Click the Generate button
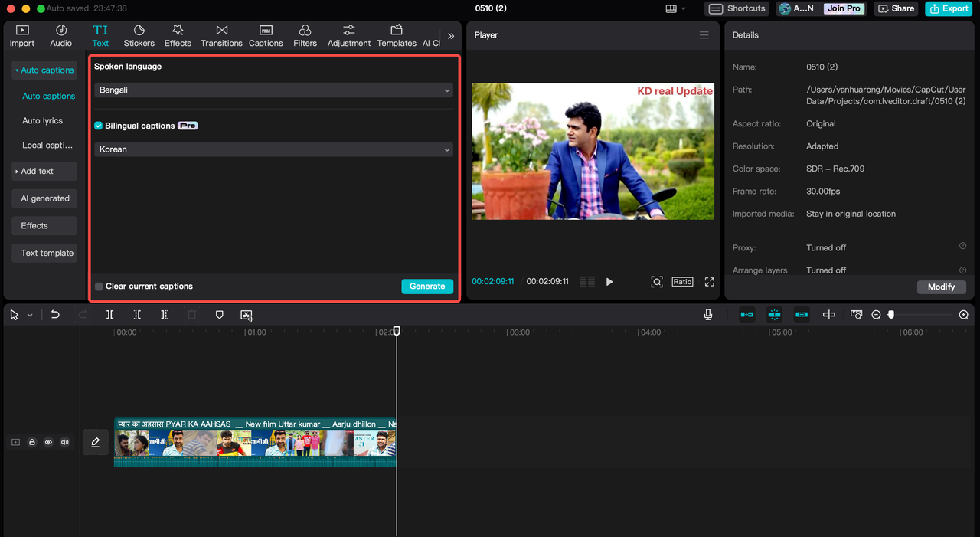Image resolution: width=980 pixels, height=537 pixels. pyautogui.click(x=426, y=287)
